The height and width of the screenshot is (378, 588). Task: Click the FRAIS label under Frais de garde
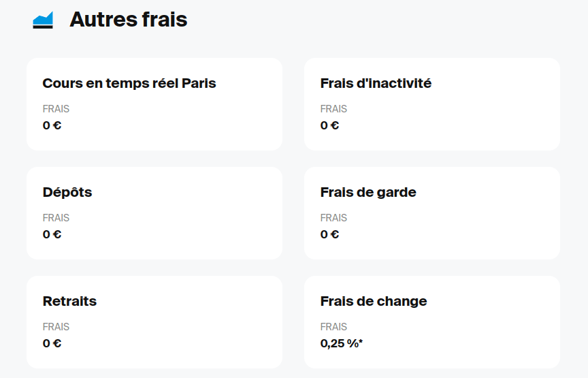333,218
